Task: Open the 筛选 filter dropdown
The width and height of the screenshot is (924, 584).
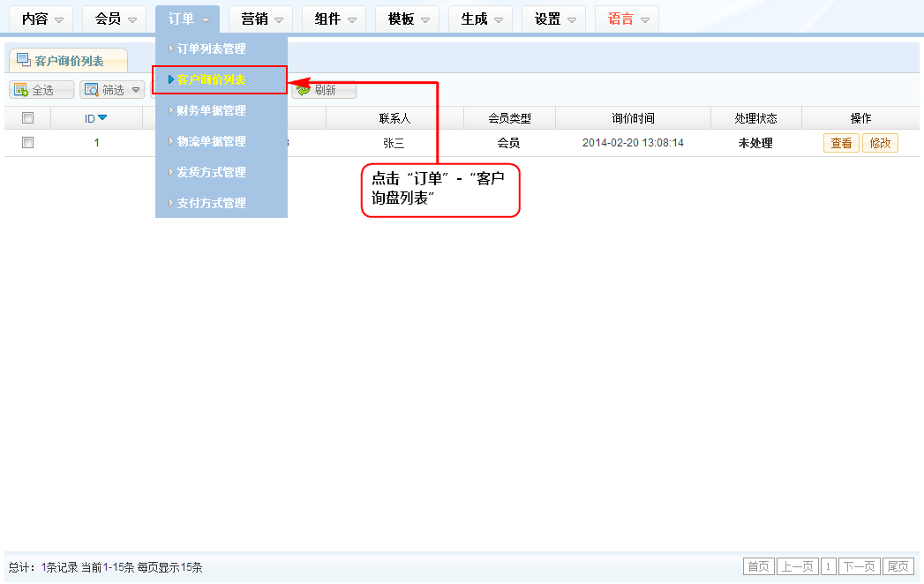Action: pyautogui.click(x=112, y=90)
